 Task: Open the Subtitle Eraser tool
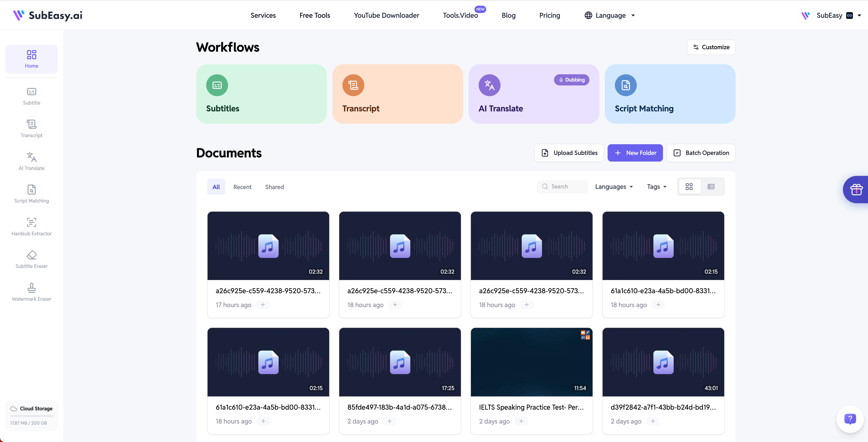(31, 260)
